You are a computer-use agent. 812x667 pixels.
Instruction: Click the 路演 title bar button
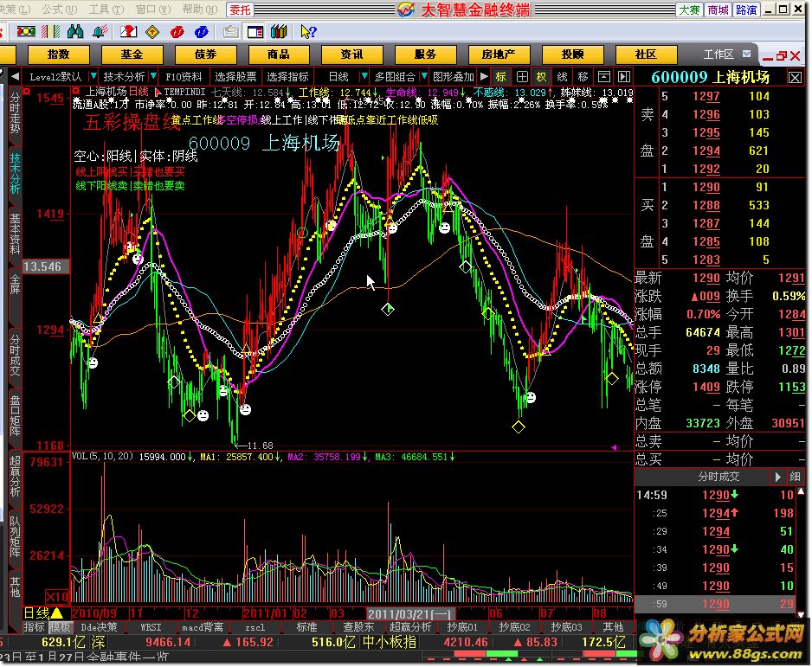[x=746, y=10]
